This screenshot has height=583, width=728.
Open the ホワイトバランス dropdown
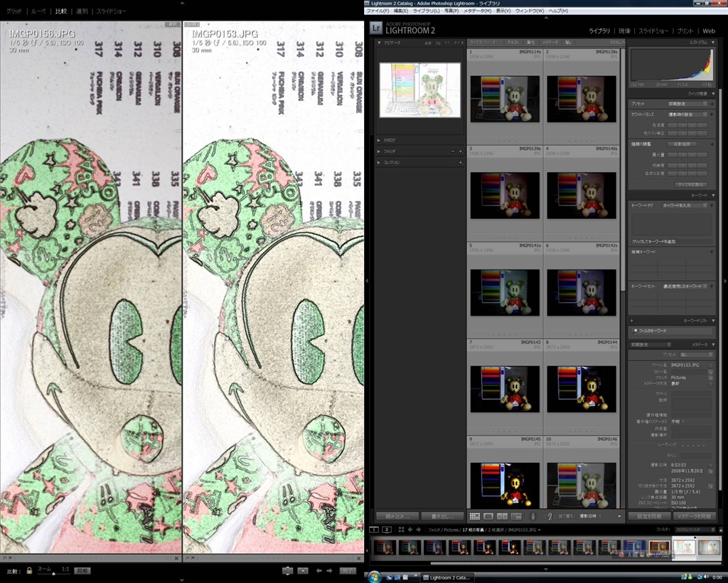click(687, 114)
